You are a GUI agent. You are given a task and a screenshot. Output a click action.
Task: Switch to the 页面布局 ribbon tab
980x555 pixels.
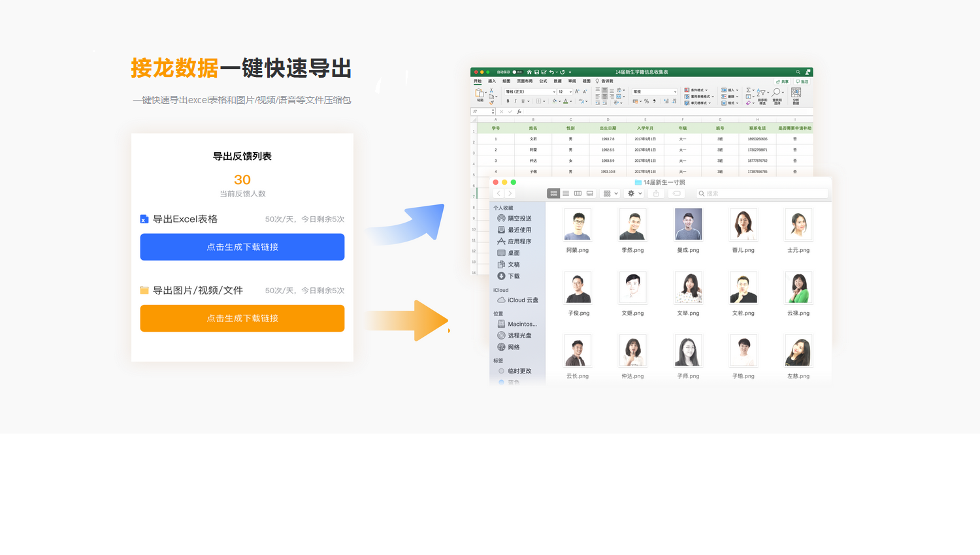(525, 81)
